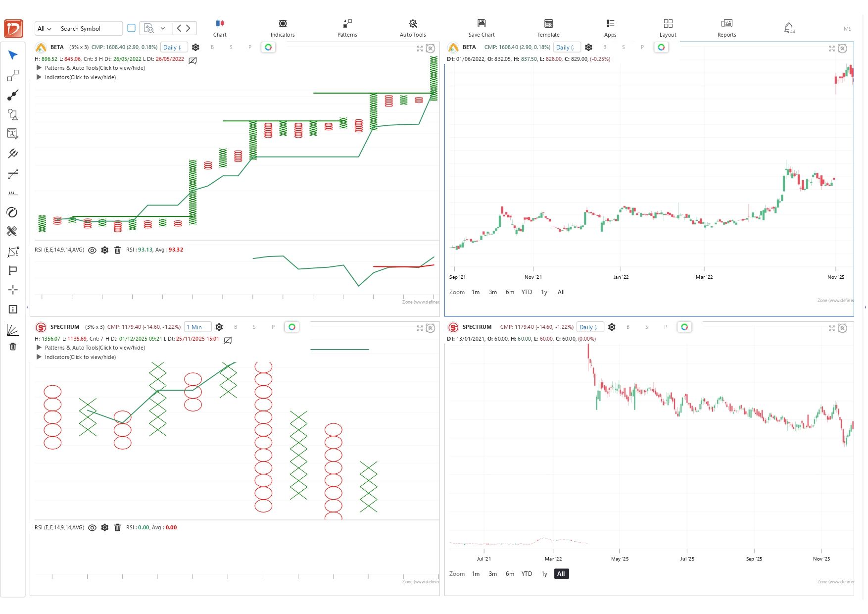Image resolution: width=868 pixels, height=614 pixels.
Task: Open the Layout menu
Action: [668, 28]
